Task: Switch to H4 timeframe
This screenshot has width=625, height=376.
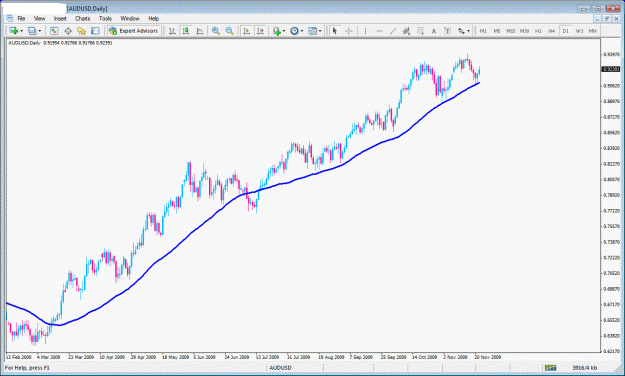Action: pyautogui.click(x=552, y=31)
